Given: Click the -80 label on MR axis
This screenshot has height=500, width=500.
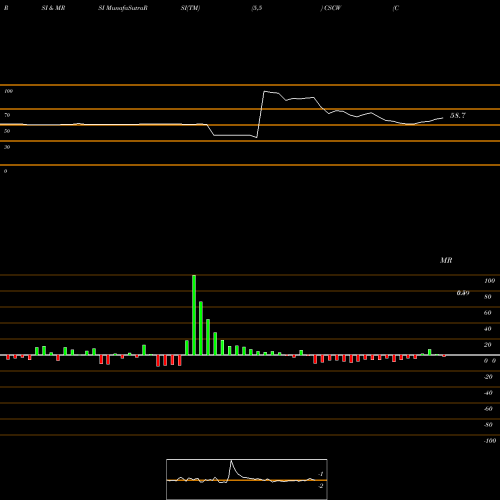Looking at the screenshot, I should coord(488,425).
